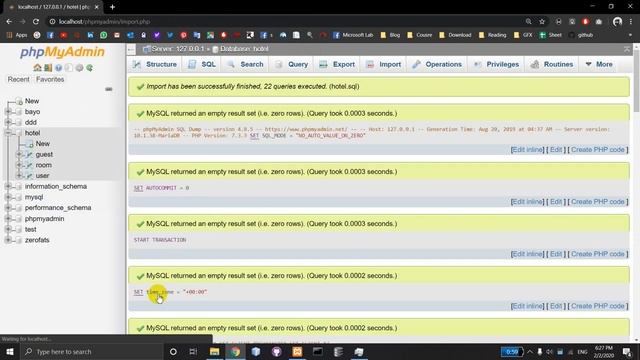Reload the browser page
This screenshot has width=640, height=360.
(36, 22)
